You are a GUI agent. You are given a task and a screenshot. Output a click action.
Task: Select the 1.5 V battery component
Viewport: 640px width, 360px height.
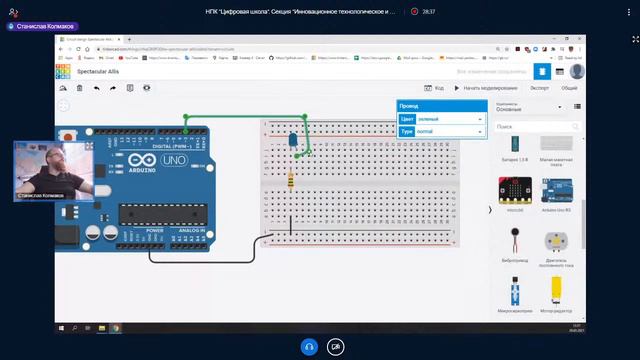click(x=515, y=148)
